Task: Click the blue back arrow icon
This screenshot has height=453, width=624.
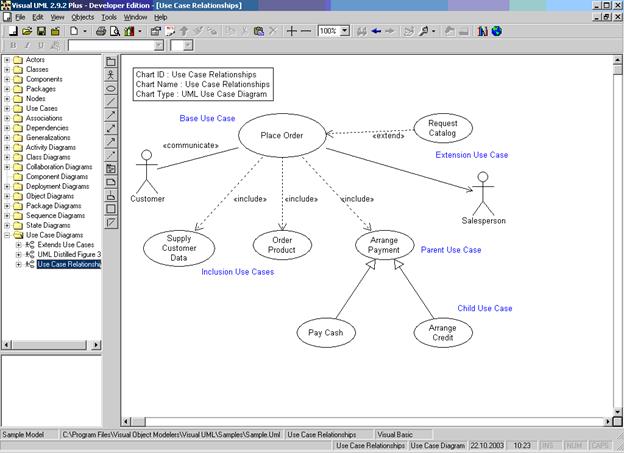Action: (375, 31)
